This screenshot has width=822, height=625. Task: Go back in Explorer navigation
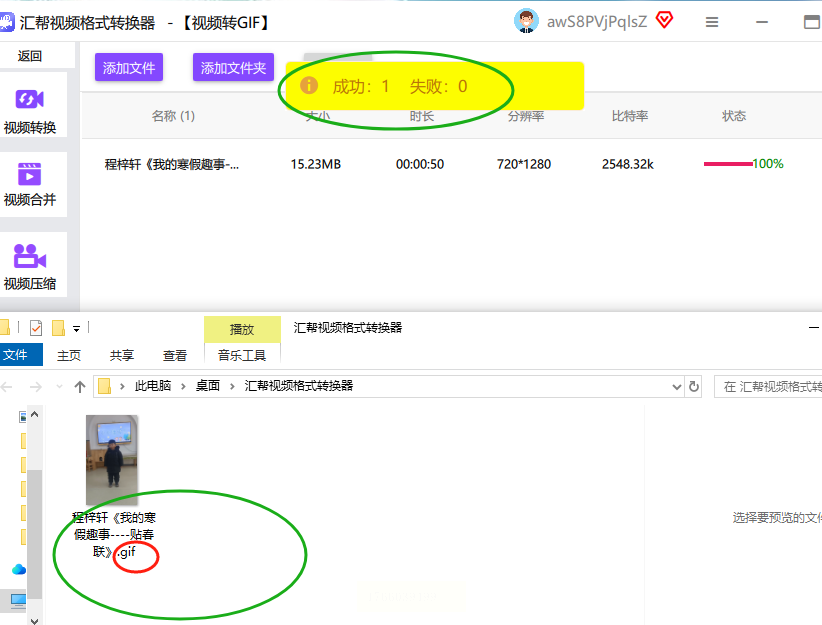pos(7,387)
